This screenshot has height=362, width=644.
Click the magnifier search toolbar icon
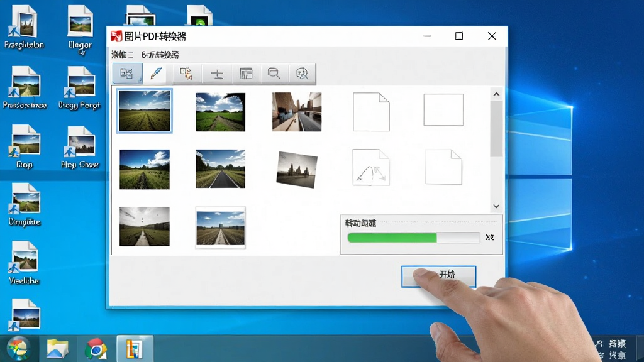pos(274,74)
